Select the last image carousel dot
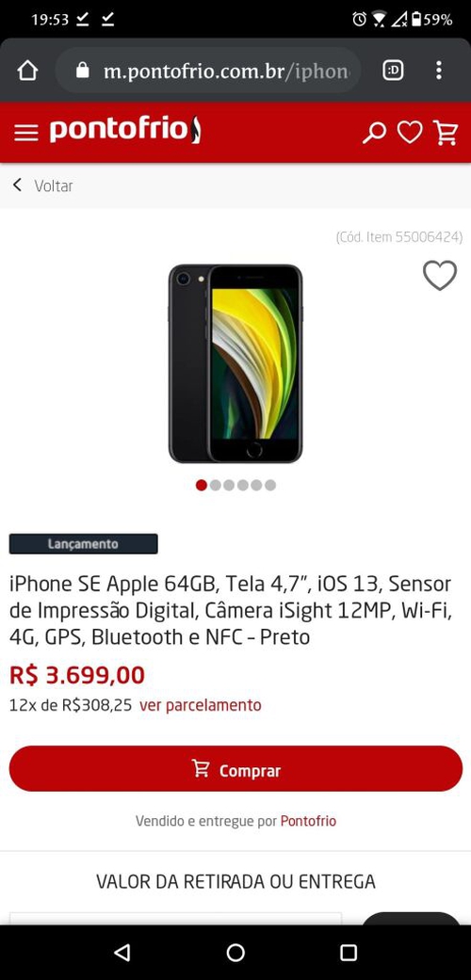 [270, 485]
